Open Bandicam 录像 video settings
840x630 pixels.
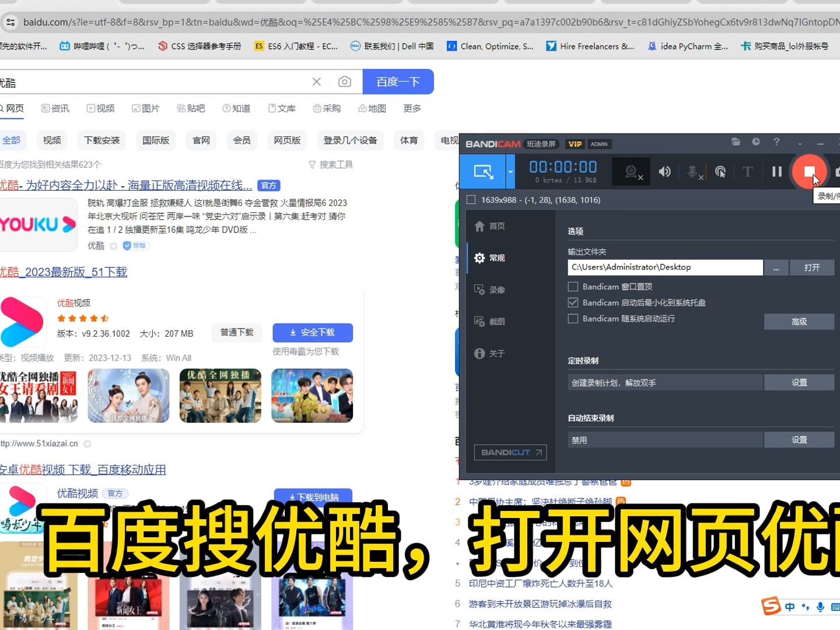(489, 290)
